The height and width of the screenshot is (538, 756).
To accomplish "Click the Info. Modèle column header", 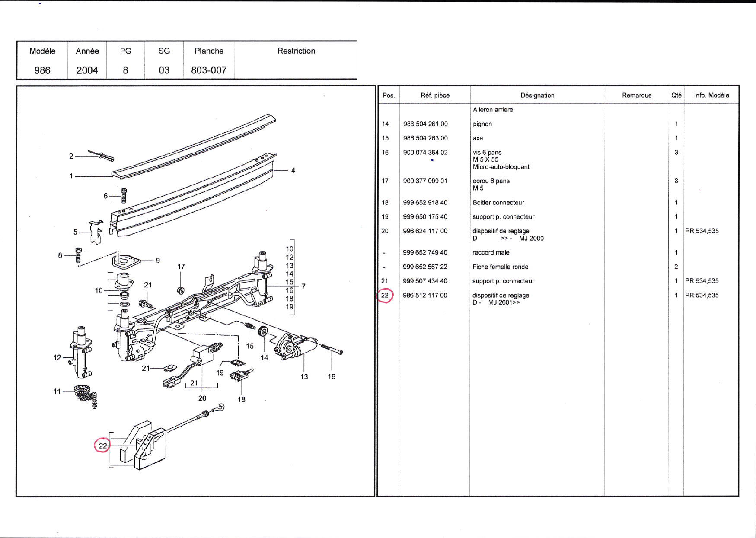I will click(711, 96).
